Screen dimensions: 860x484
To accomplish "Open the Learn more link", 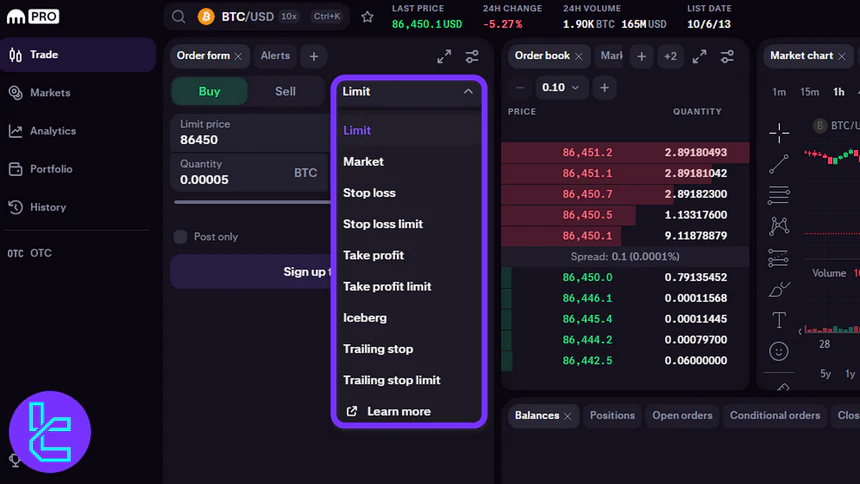I will pos(398,411).
